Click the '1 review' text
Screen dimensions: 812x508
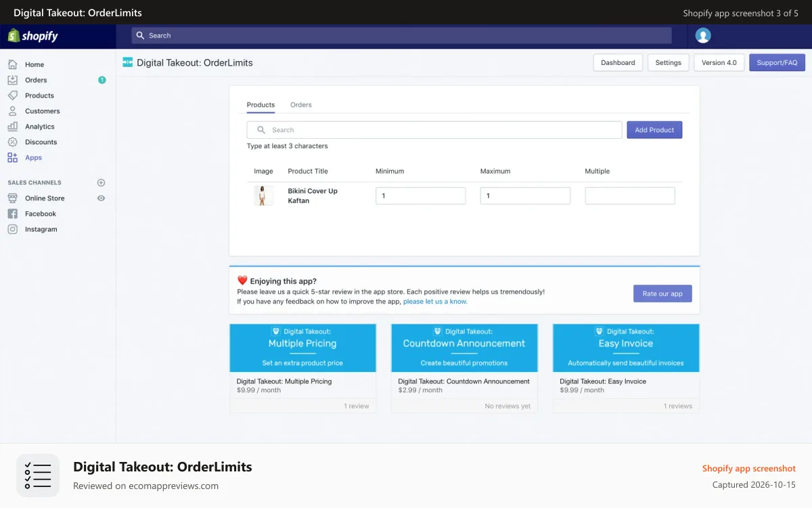[357, 406]
